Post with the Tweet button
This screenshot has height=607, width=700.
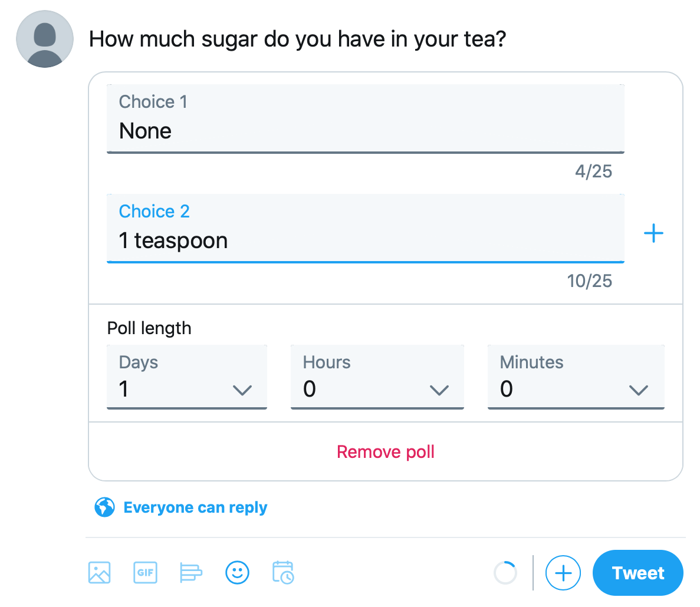click(x=638, y=573)
